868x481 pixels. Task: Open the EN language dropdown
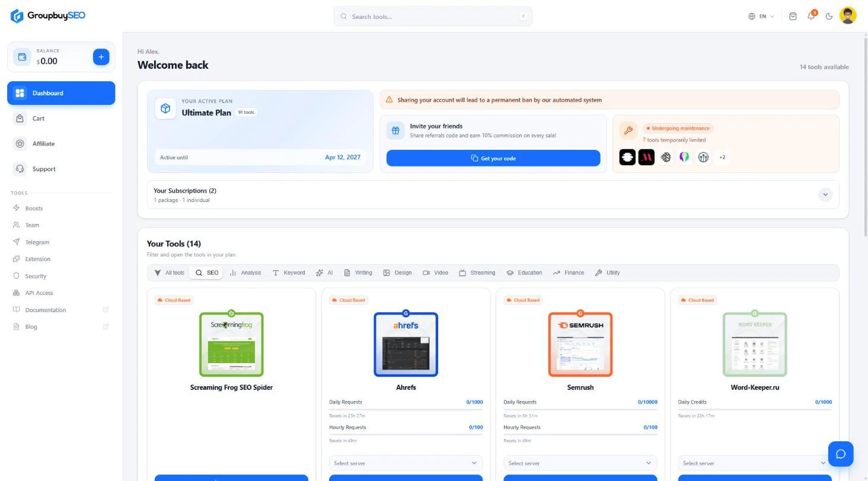(x=761, y=17)
